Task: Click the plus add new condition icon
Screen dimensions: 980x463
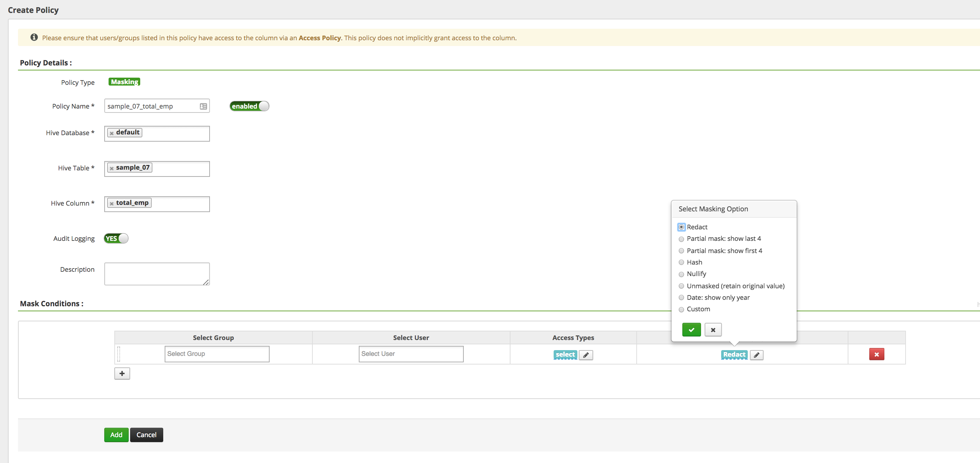Action: tap(122, 373)
